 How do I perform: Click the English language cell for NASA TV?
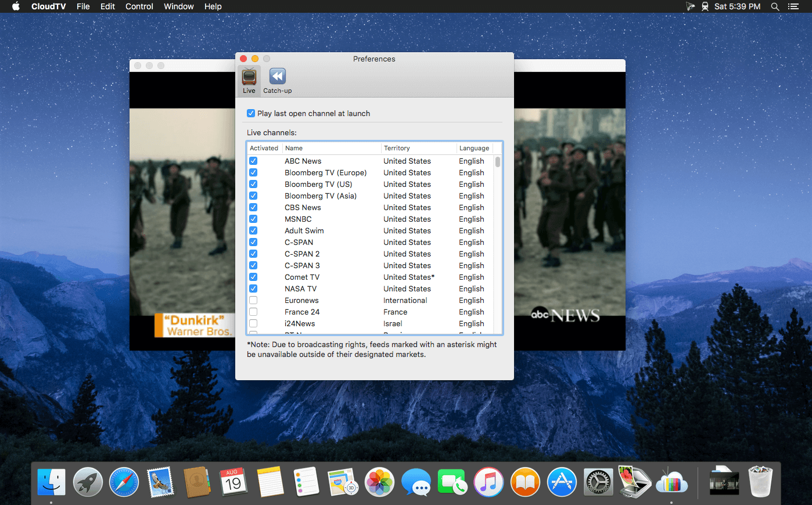pos(472,288)
